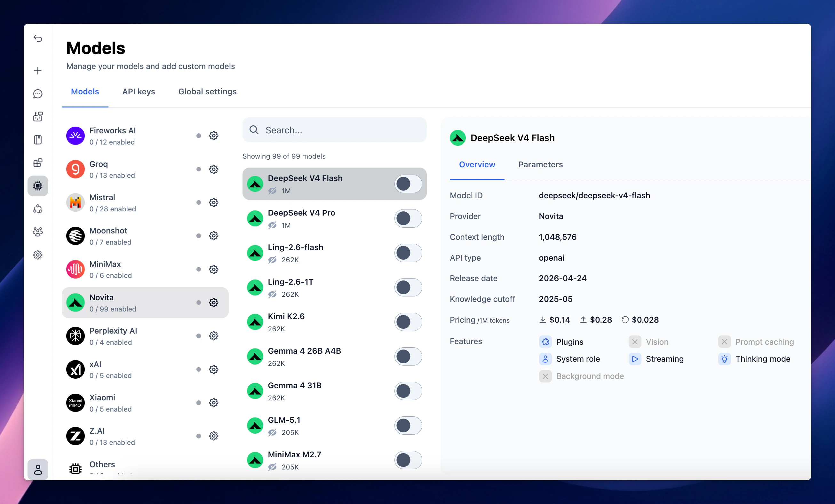Screen dimensions: 835x504
Task: Click the user profile icon at bottom
Action: click(38, 469)
